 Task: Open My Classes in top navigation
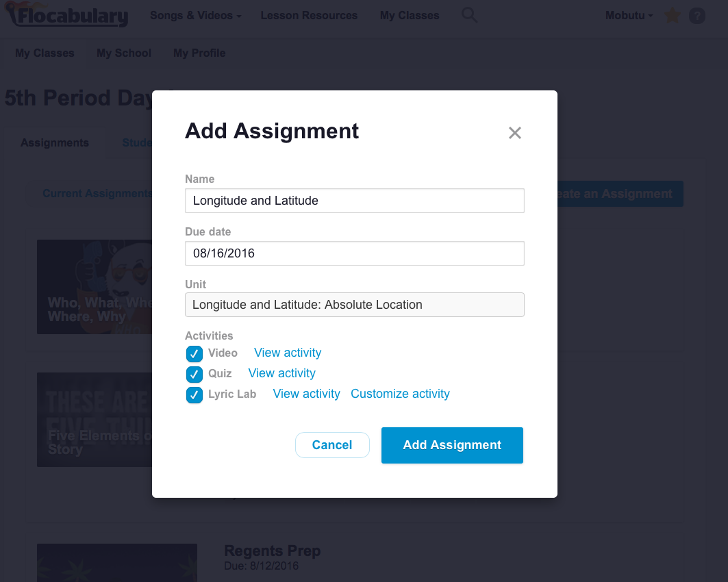pyautogui.click(x=410, y=15)
